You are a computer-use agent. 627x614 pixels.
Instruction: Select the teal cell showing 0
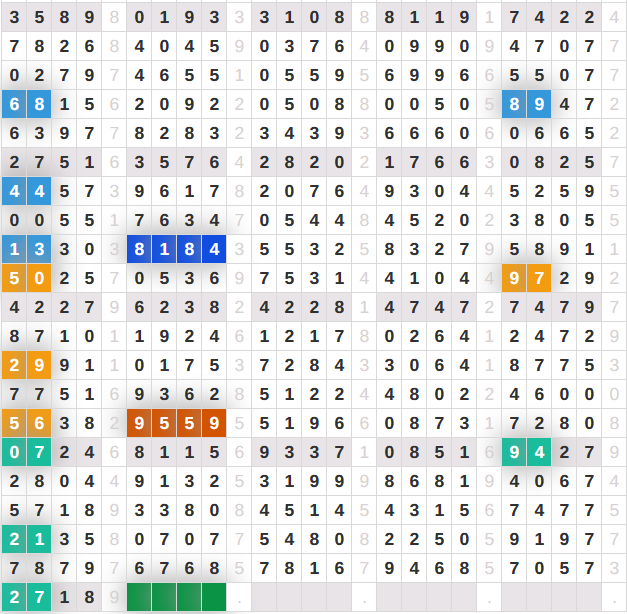(14, 453)
